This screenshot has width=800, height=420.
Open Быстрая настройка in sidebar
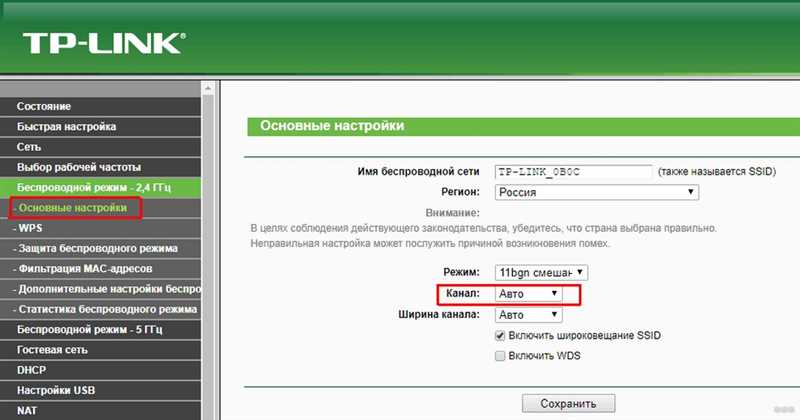click(101, 127)
